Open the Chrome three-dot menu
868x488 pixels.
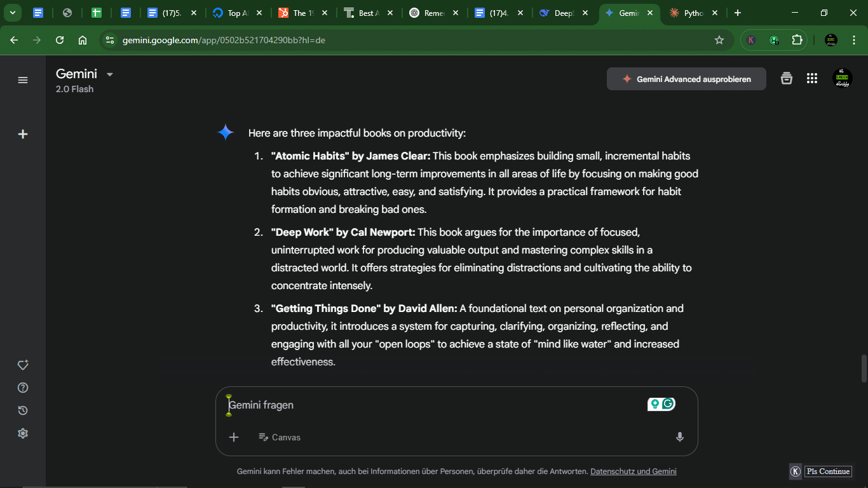coord(853,40)
